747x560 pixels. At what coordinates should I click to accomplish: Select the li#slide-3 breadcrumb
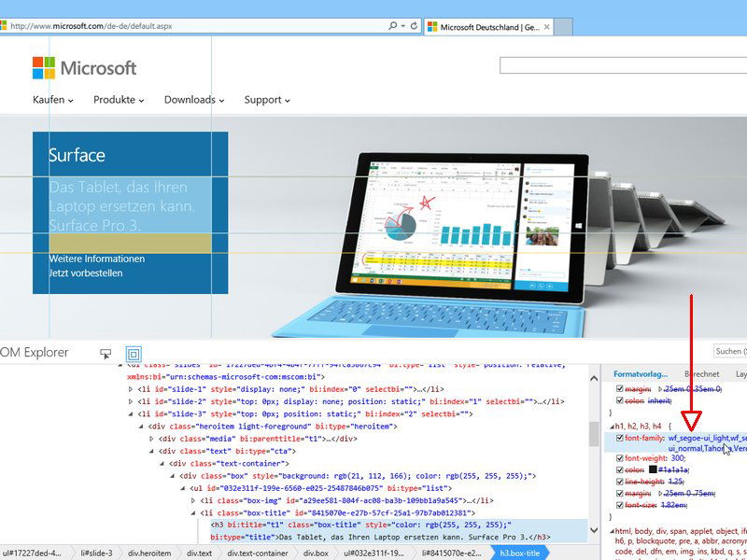click(x=97, y=553)
